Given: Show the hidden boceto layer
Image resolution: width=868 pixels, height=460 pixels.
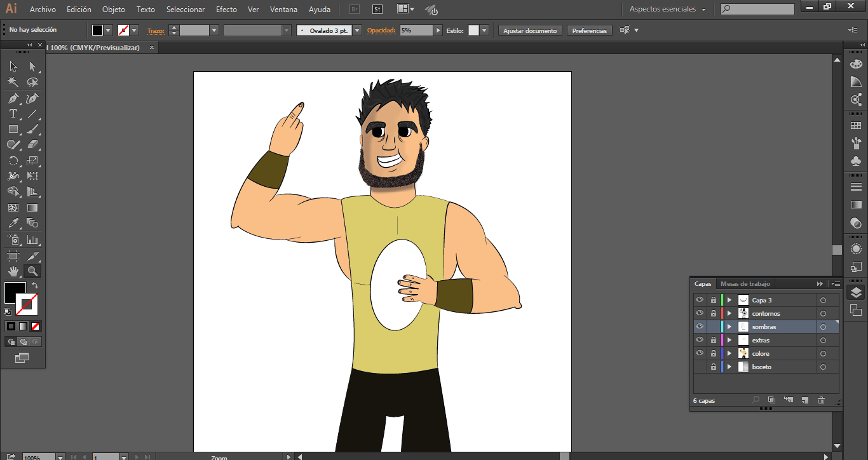Looking at the screenshot, I should pyautogui.click(x=700, y=367).
